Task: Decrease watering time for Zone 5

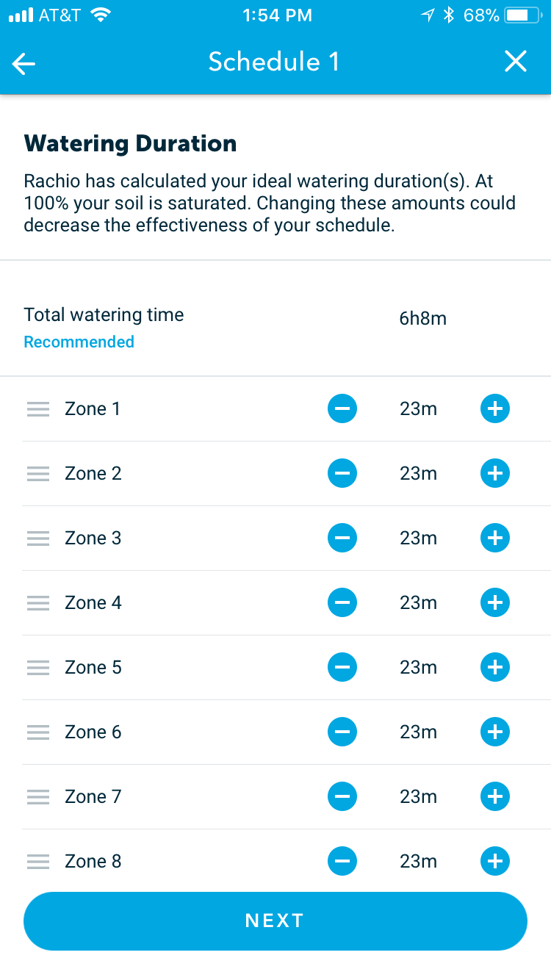Action: (342, 667)
